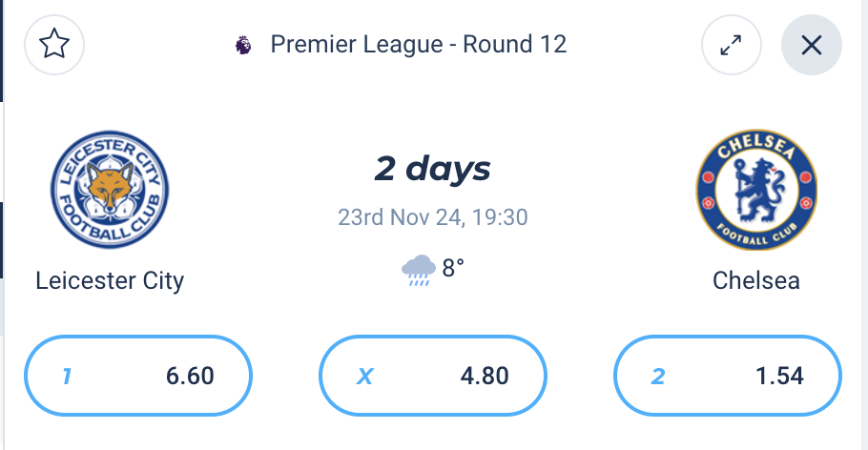Image resolution: width=868 pixels, height=450 pixels.
Task: Click the 23rd Nov 24, 19:30 kickoff date
Action: [433, 217]
